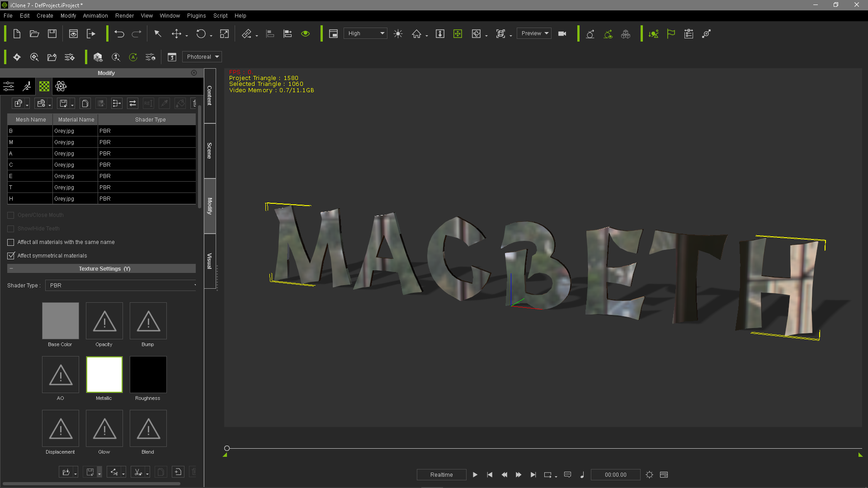Open the High quality dropdown
Viewport: 868px width, 488px height.
point(365,33)
